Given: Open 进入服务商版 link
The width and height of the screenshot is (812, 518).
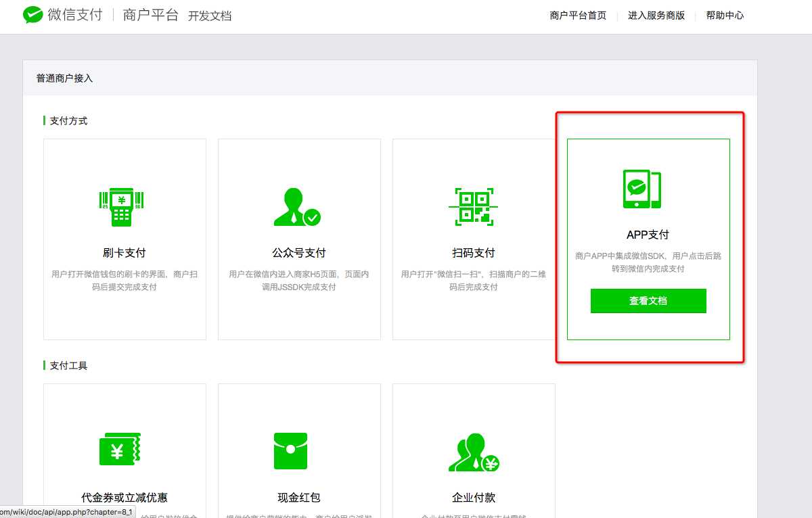Looking at the screenshot, I should (x=656, y=16).
